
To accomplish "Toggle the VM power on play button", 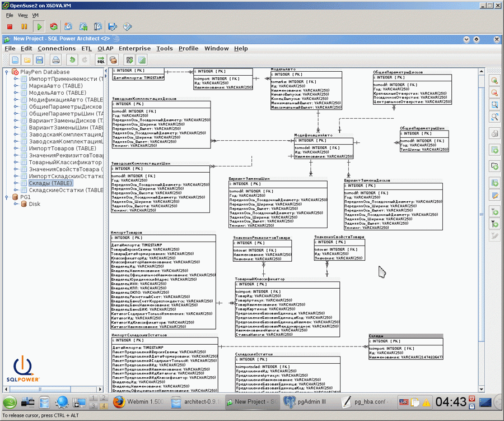I will (x=39, y=27).
